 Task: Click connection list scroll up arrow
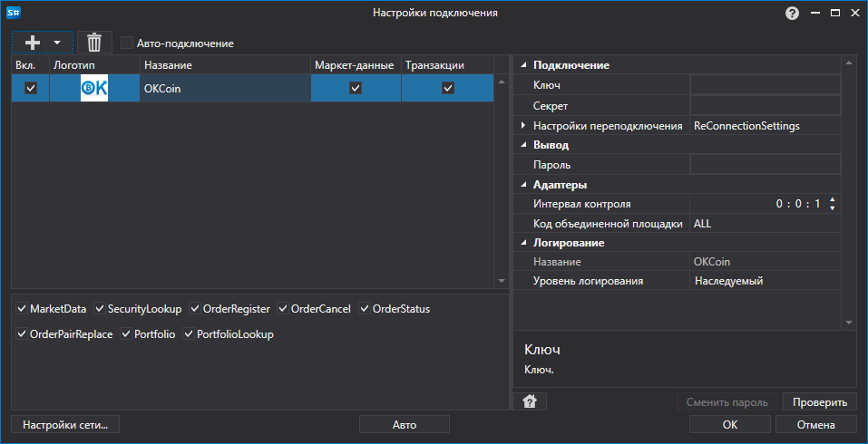[x=502, y=82]
